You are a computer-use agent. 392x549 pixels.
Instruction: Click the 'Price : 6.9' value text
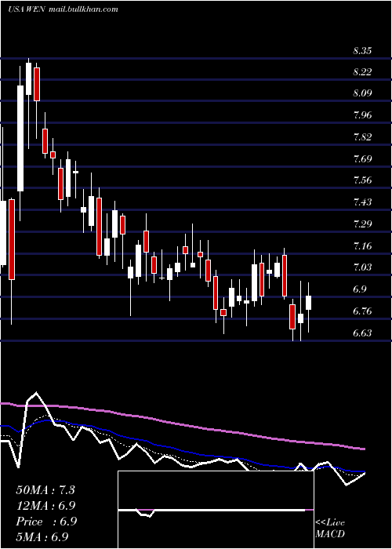[x=45, y=522]
